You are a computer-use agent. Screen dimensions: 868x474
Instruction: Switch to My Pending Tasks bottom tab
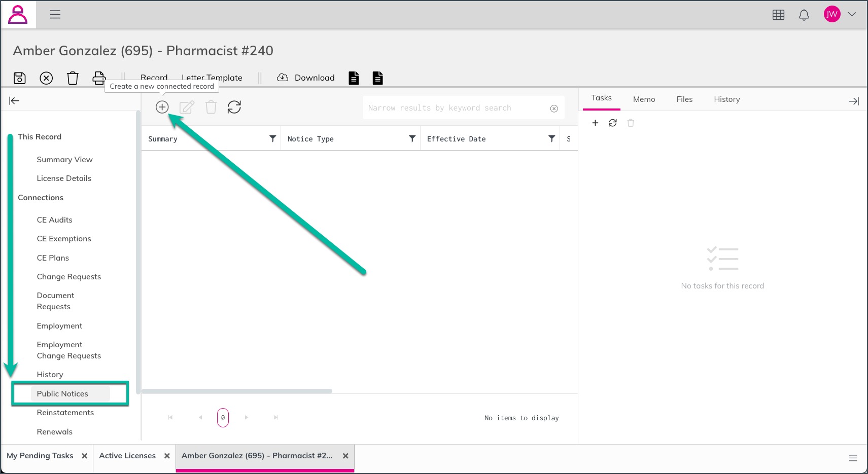pos(40,456)
